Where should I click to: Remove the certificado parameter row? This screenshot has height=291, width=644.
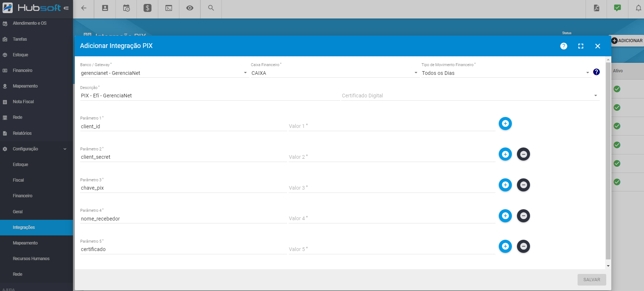pos(523,246)
